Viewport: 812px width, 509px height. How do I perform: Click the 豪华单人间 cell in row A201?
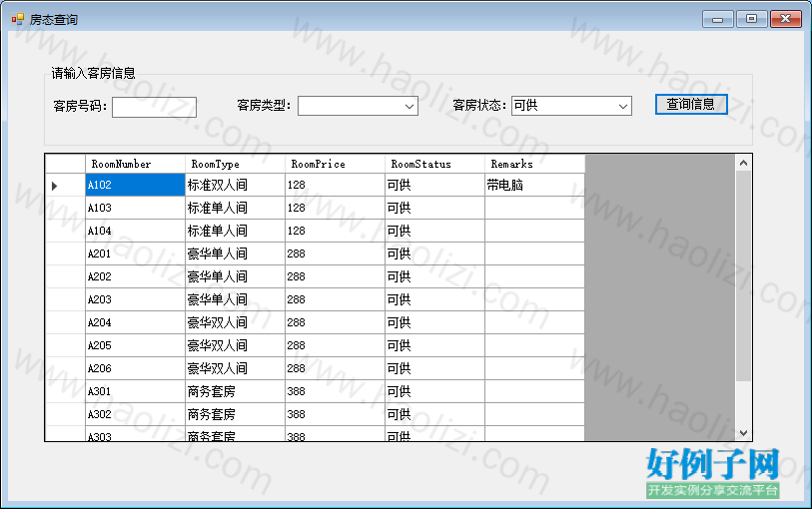[x=235, y=254]
